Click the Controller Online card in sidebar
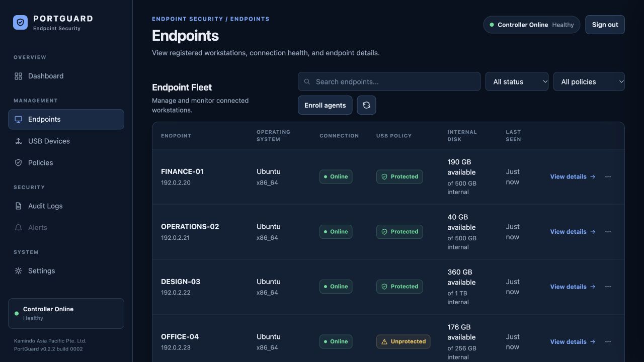 [x=66, y=313]
